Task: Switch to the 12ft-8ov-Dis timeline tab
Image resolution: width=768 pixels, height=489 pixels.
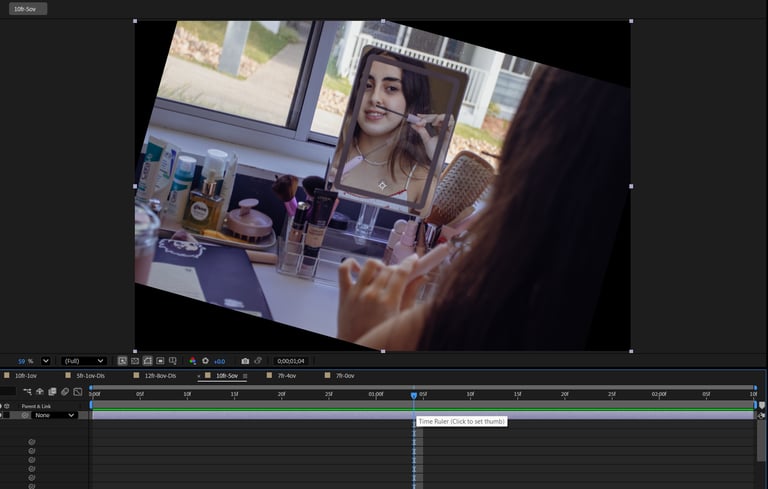Action: coord(160,376)
